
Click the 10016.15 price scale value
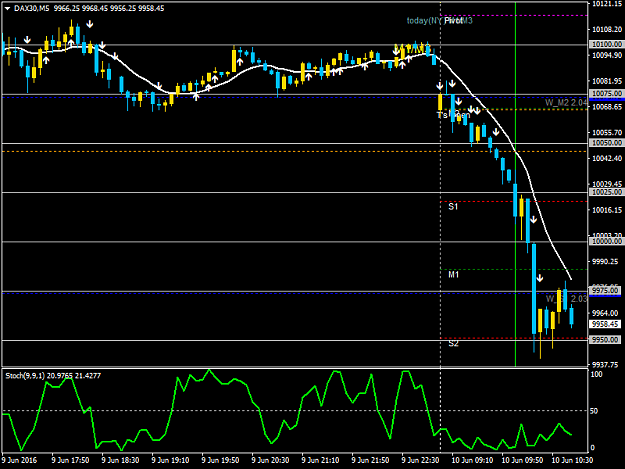607,210
